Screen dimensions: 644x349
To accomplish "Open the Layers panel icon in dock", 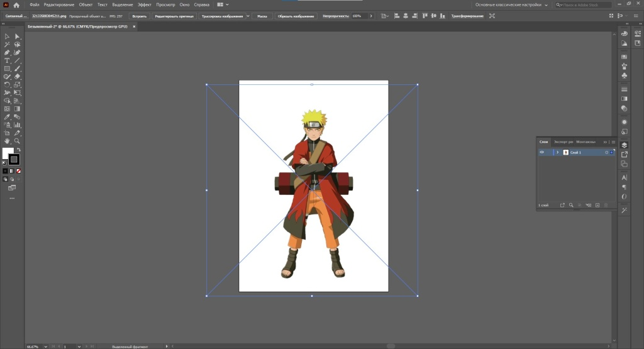I will [625, 145].
